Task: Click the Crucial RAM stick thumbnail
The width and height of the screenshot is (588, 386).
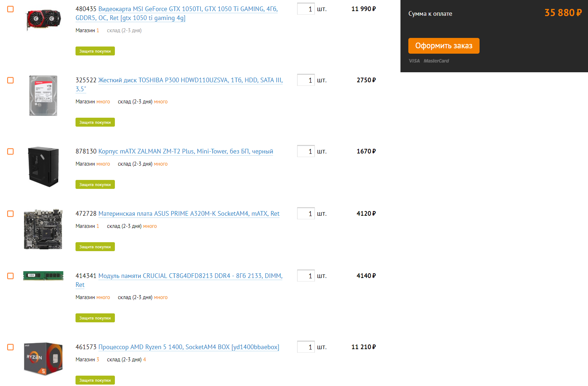Action: tap(43, 275)
